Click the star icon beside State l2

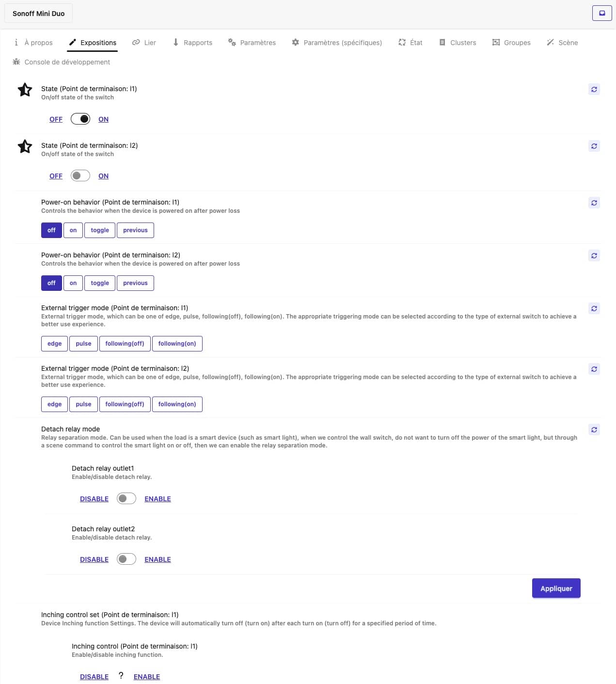25,146
